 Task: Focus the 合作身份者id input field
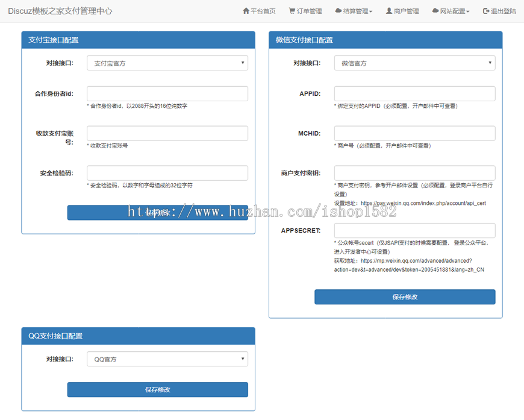tap(167, 93)
